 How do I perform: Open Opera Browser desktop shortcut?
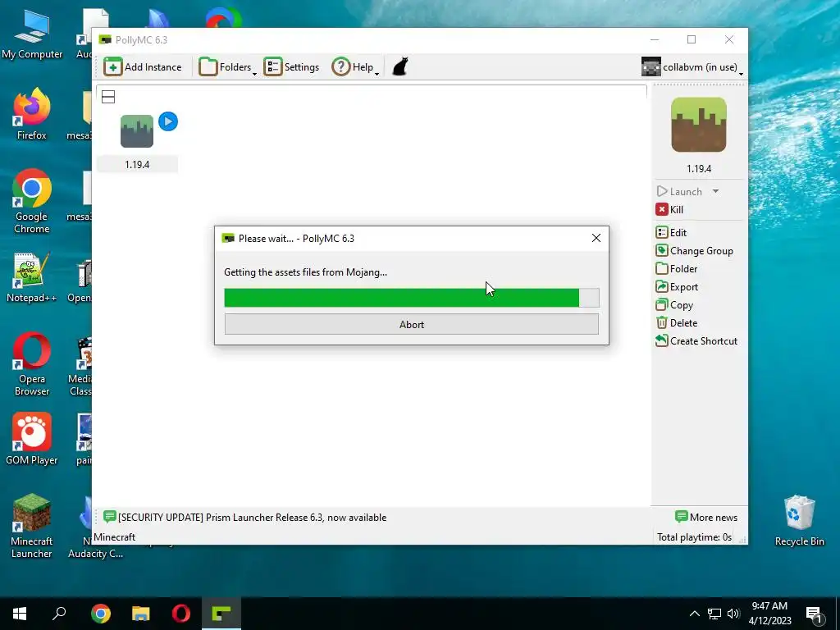32,364
